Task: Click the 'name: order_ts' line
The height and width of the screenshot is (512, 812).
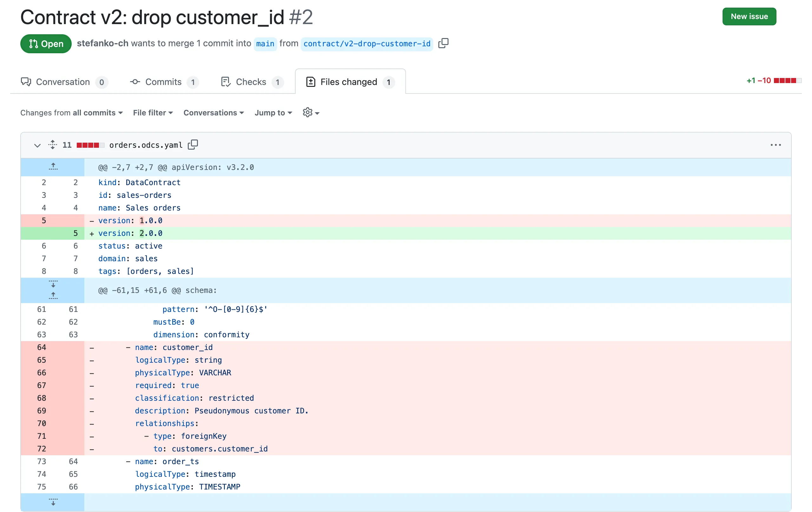Action: [x=406, y=462]
